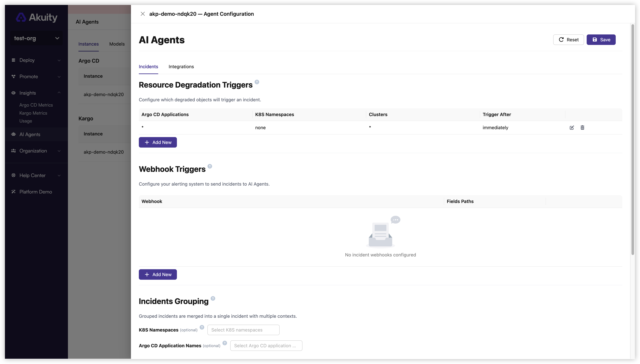Close the Agent Configuration panel
The height and width of the screenshot is (364, 640).
point(143,14)
